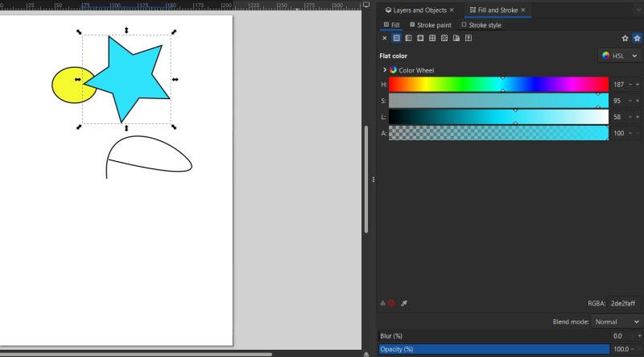Open the Blend mode Normal dropdown
This screenshot has height=357, width=644.
tap(616, 322)
